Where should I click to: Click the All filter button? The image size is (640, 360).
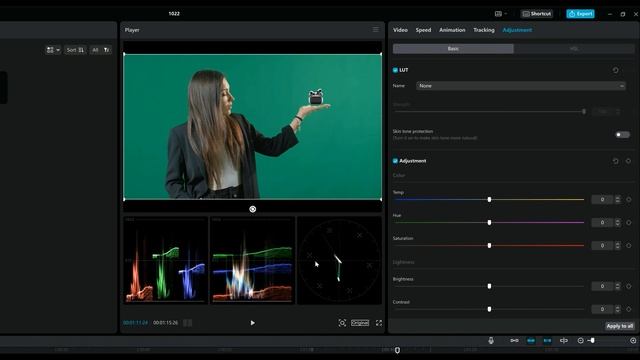tap(95, 50)
